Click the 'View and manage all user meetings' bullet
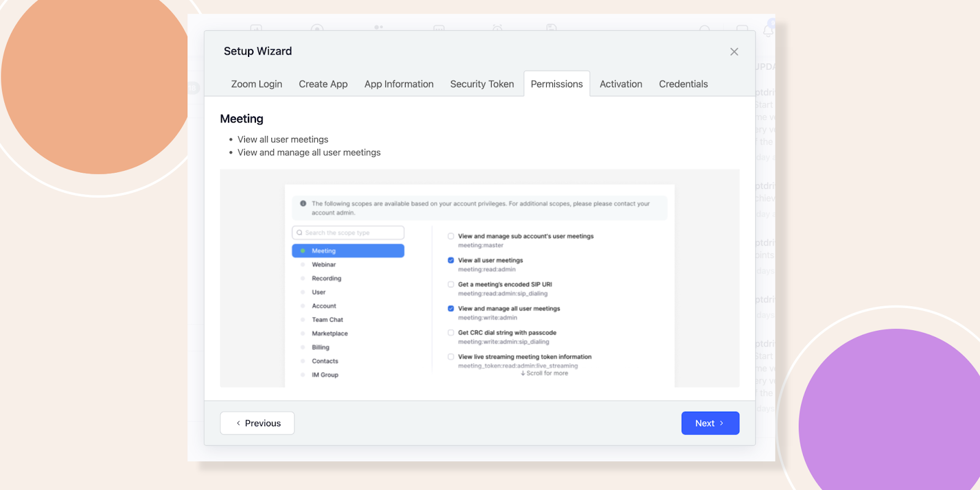The height and width of the screenshot is (490, 980). tap(309, 153)
